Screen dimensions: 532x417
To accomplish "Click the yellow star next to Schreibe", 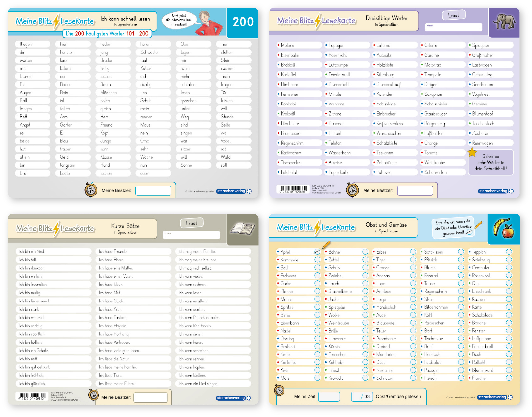I will (472, 152).
